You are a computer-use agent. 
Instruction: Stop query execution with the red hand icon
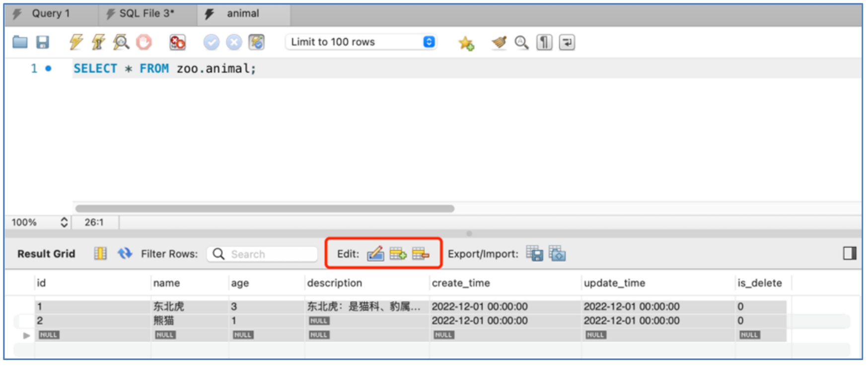pyautogui.click(x=144, y=42)
